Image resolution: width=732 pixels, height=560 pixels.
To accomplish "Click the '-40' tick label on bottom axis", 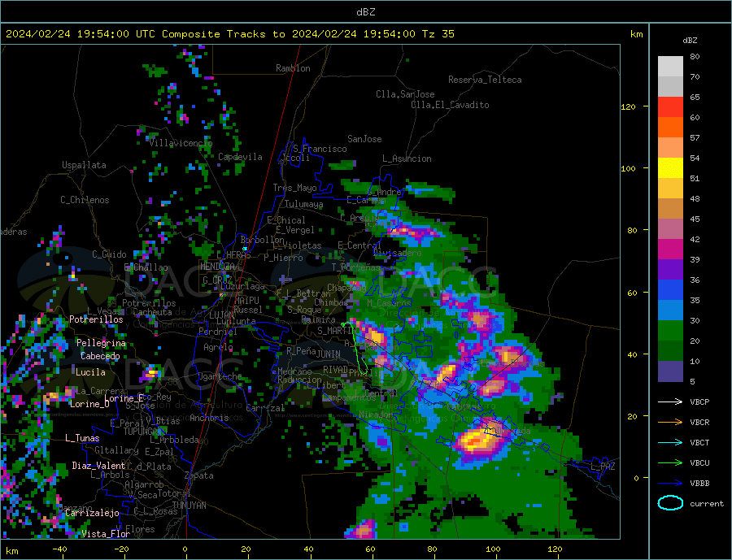I will pos(59,549).
